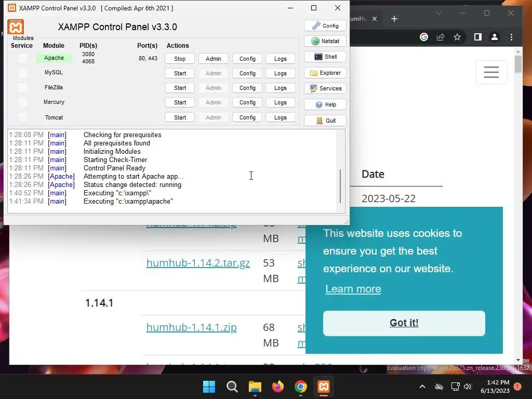The width and height of the screenshot is (532, 399).
Task: Open new tab in Chrome
Action: pos(394,19)
